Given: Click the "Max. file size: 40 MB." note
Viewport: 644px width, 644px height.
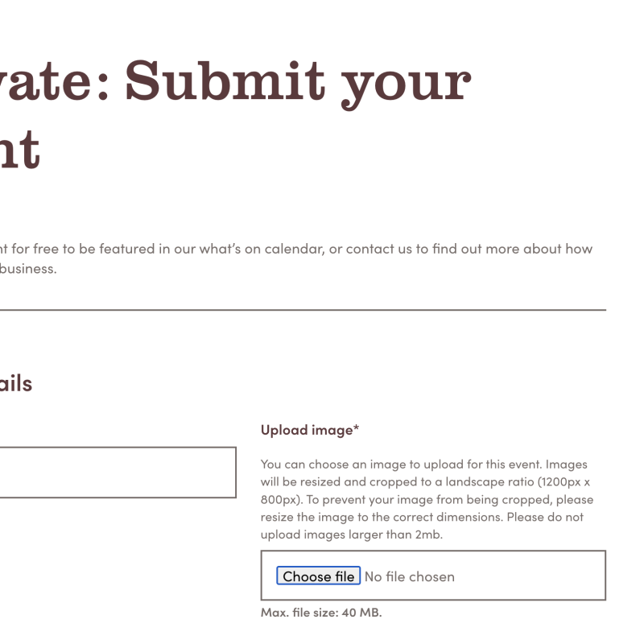Looking at the screenshot, I should point(321,613).
